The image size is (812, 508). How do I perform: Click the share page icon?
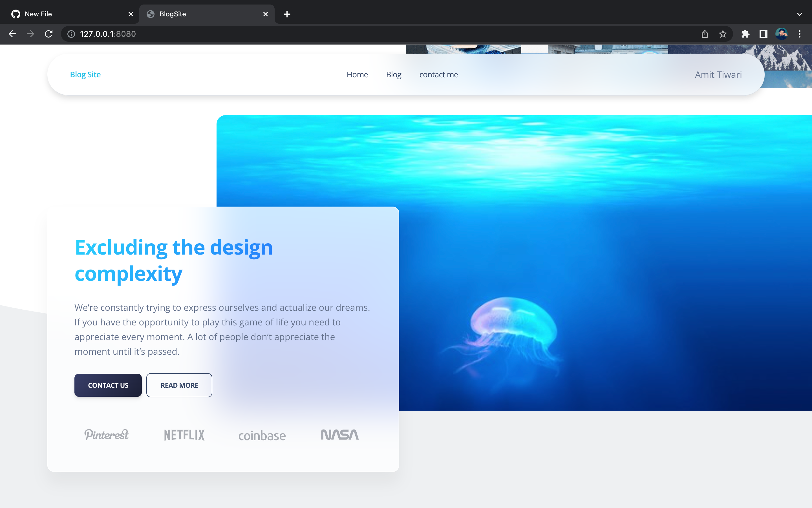point(705,34)
